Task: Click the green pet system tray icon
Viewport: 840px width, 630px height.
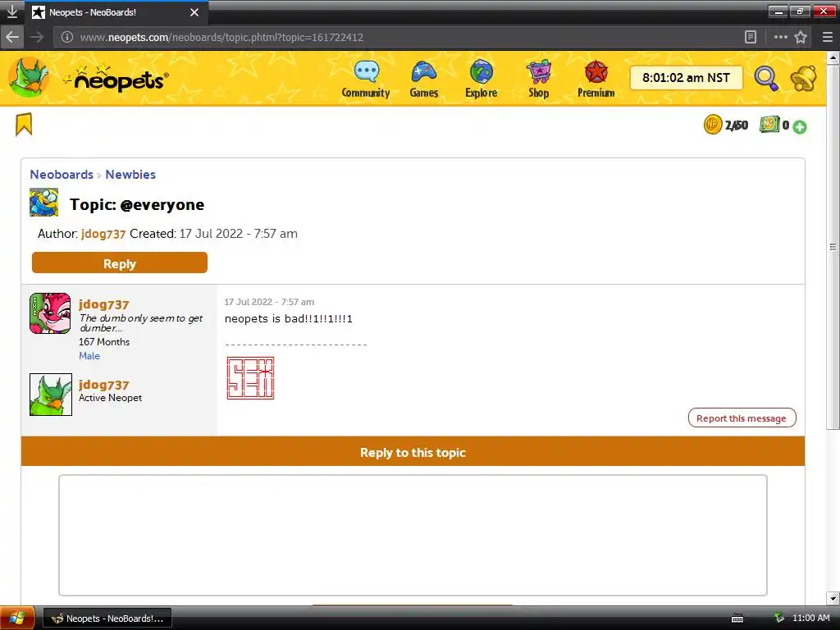Action: pos(779,618)
